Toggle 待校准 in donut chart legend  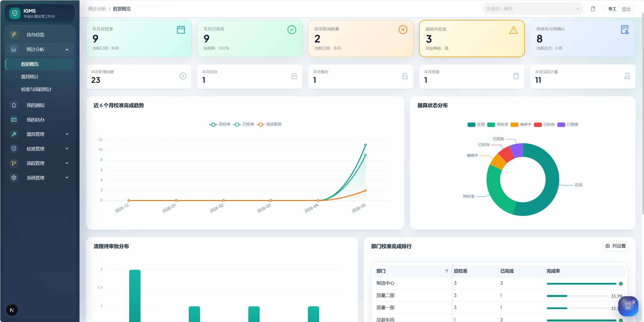point(498,125)
